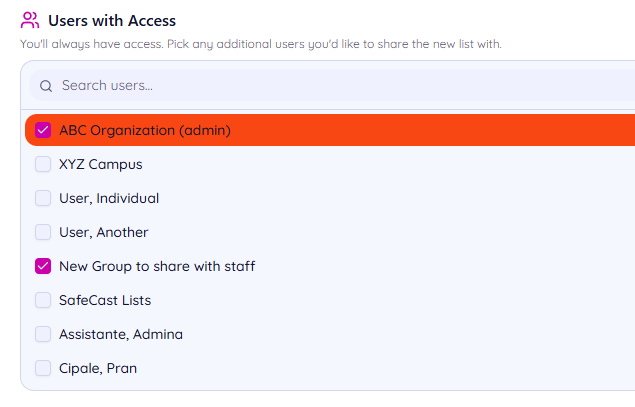Uncheck ABC Organization (admin) checkbox
The image size is (635, 407).
(x=43, y=130)
